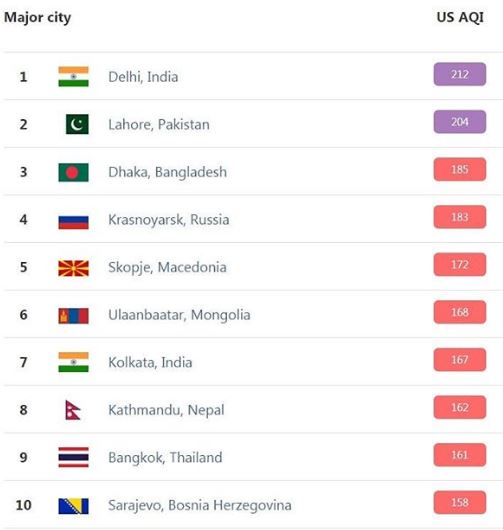Click the red 185 AQI badge
This screenshot has width=503, height=530.
[460, 169]
